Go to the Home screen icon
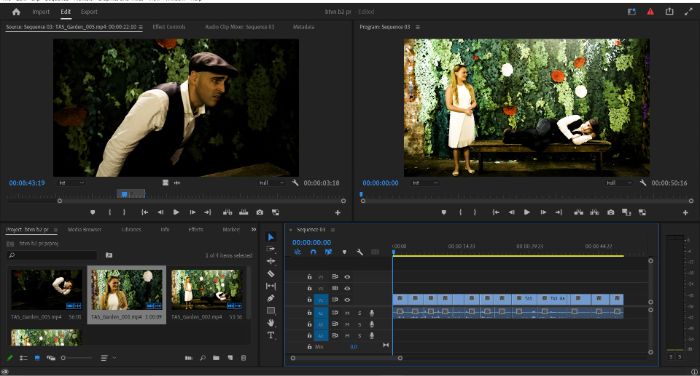This screenshot has height=376, width=700. click(x=17, y=12)
